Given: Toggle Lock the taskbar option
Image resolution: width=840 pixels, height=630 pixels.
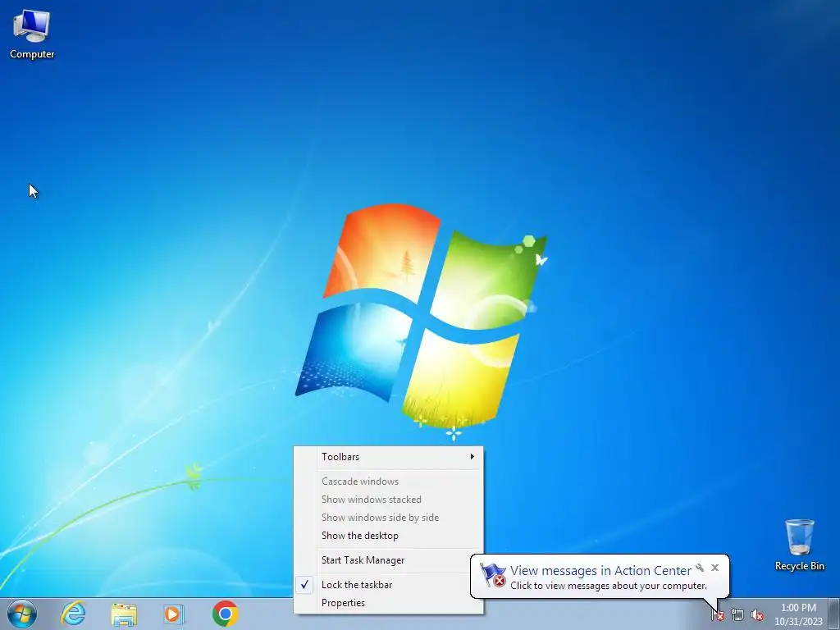Looking at the screenshot, I should pos(389,585).
